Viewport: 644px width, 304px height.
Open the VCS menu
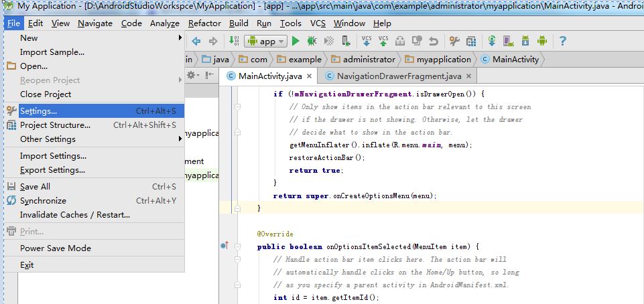coord(318,23)
